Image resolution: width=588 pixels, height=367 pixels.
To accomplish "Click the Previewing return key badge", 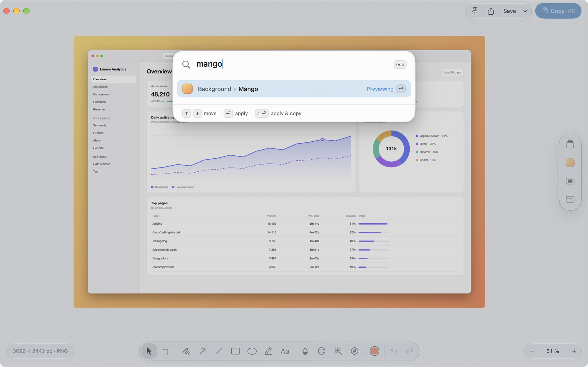I will [x=401, y=88].
